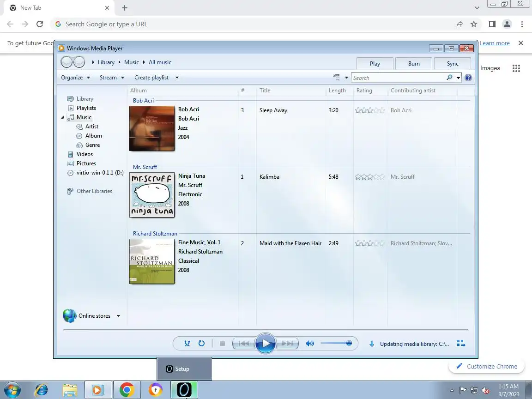The image size is (532, 399).
Task: Open the Create playlist dropdown arrow
Action: [x=177, y=78]
